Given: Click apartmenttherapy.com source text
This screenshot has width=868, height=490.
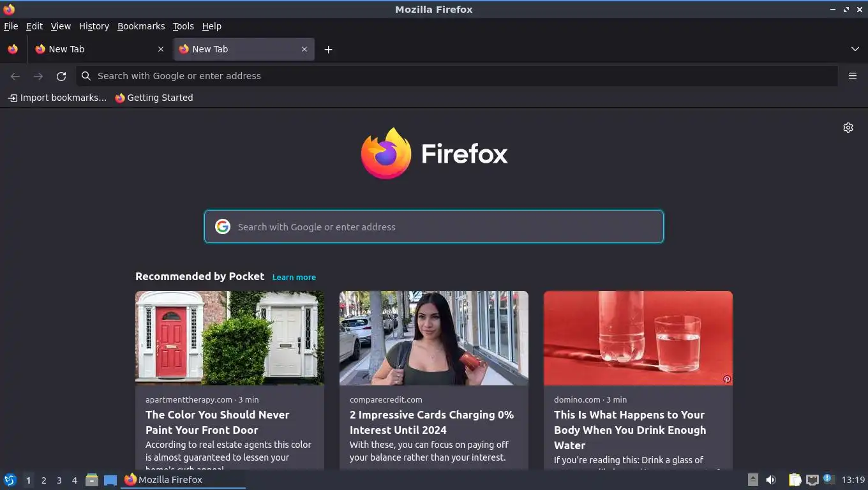Looking at the screenshot, I should click(189, 399).
